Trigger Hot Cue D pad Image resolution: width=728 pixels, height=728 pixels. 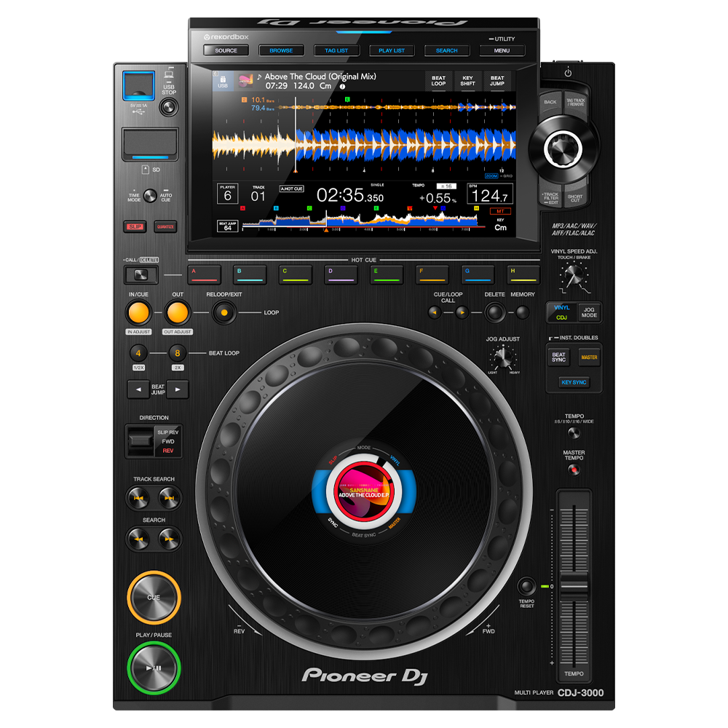point(341,274)
